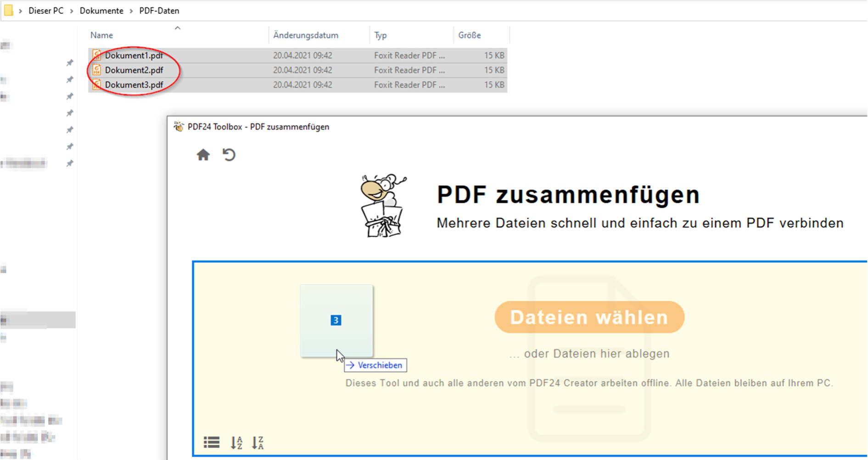Select the Typ column header
The width and height of the screenshot is (868, 460).
point(380,35)
